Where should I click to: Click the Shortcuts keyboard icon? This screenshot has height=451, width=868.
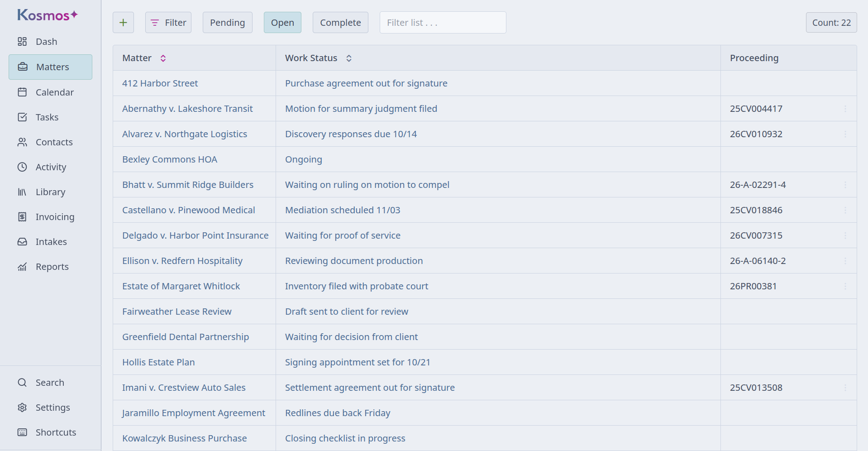pos(22,432)
